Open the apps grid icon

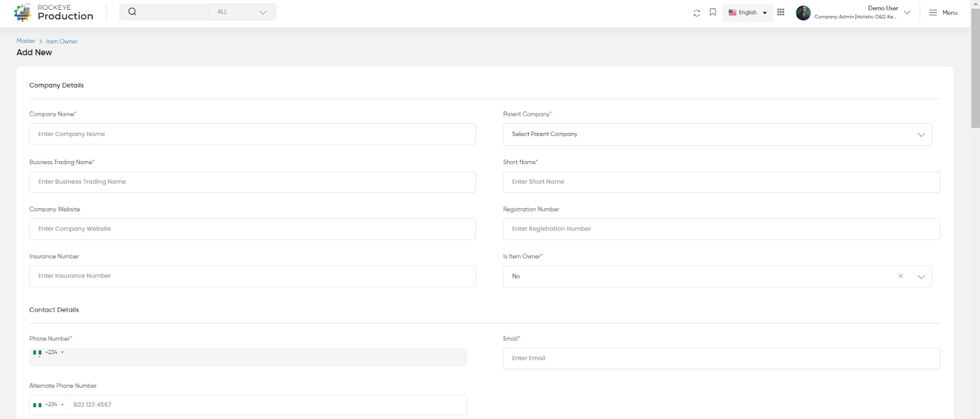[780, 12]
